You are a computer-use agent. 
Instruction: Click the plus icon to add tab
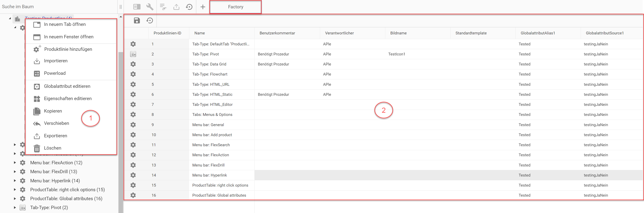coord(203,7)
